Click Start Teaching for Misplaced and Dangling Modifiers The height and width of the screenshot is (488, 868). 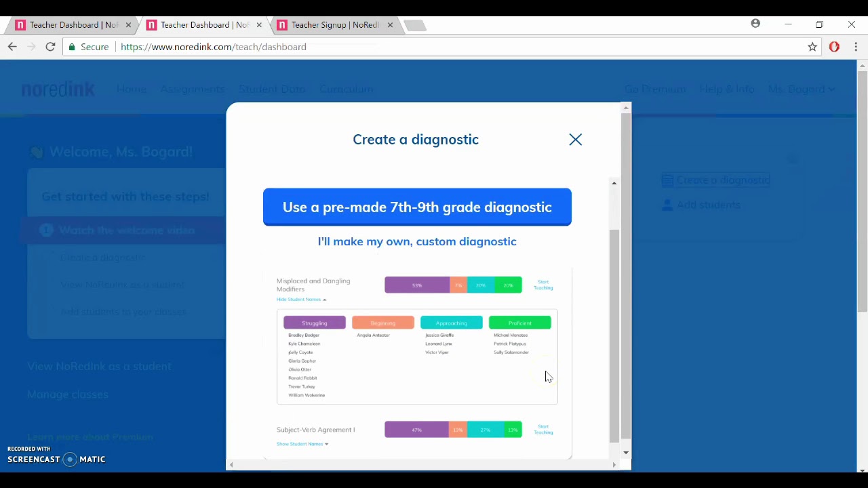pyautogui.click(x=543, y=285)
